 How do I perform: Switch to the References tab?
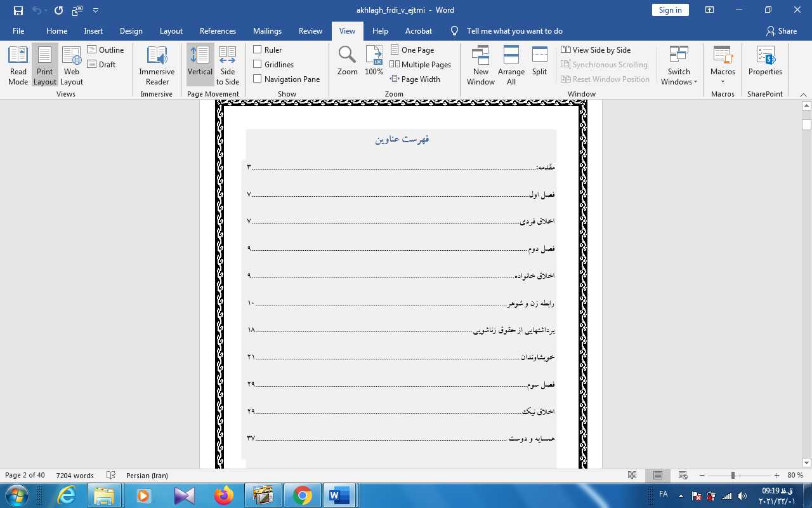[218, 30]
